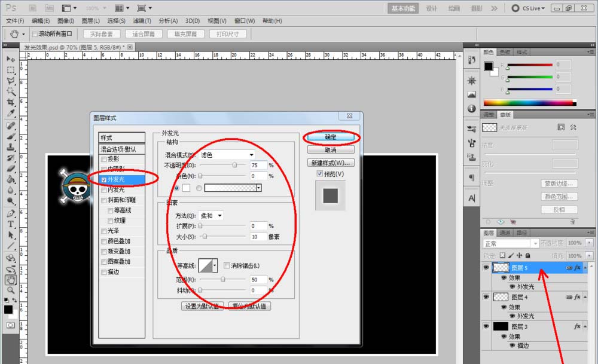Toggle Quick Mask mode icon
Viewport: 598px width, 364px height.
(11, 325)
